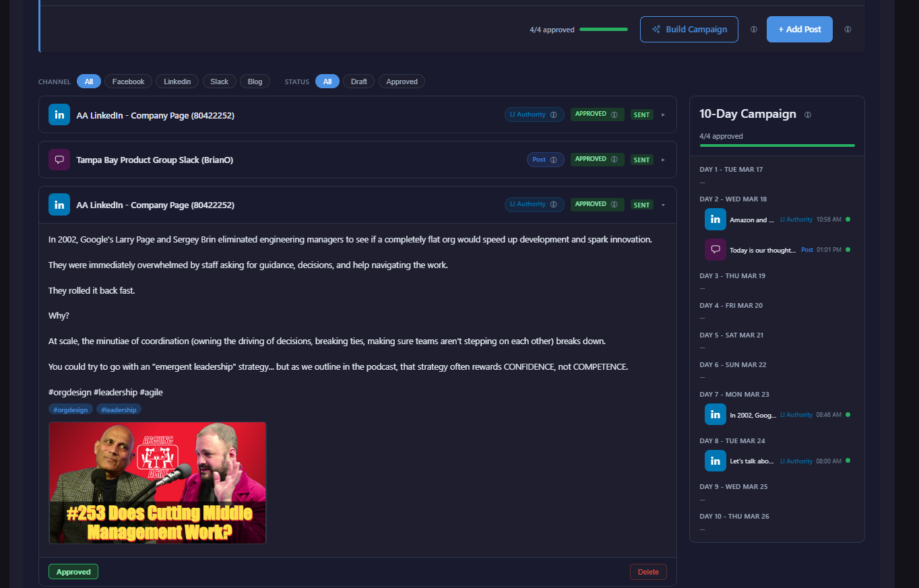Click the '08:00 AM' time on Day 8
919x588 pixels.
[x=829, y=461]
